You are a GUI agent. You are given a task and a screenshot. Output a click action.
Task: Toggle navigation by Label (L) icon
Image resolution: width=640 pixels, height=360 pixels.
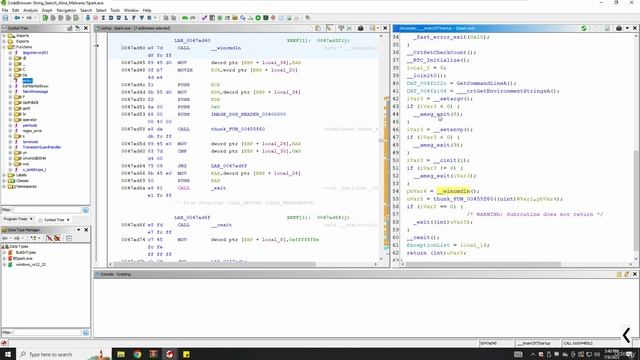(x=126, y=18)
